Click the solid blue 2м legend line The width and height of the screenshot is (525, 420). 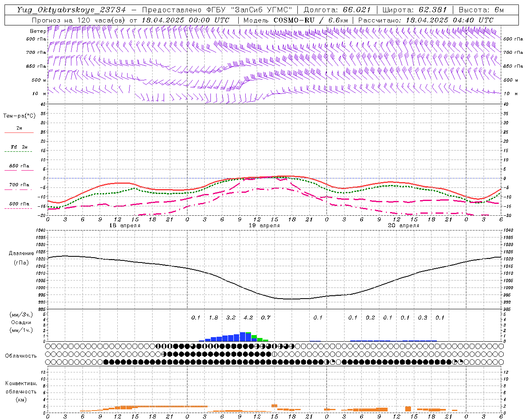click(x=19, y=132)
